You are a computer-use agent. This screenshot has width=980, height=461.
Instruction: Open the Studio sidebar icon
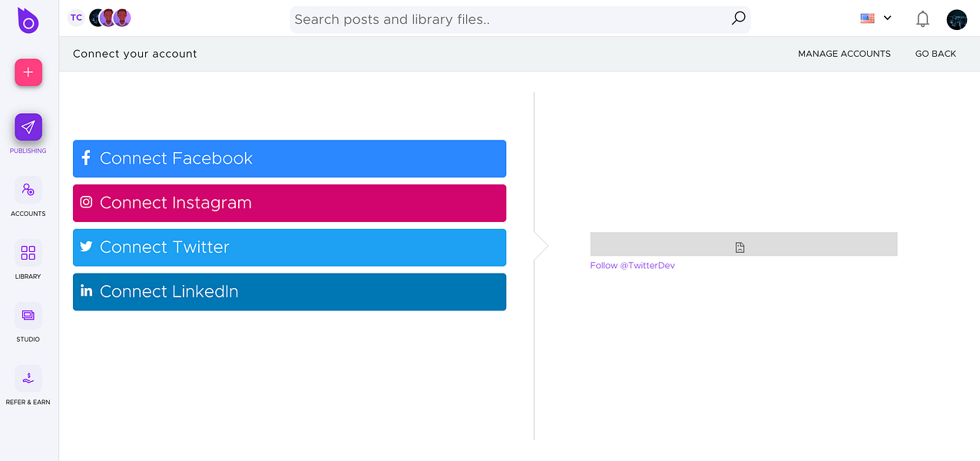click(x=28, y=315)
